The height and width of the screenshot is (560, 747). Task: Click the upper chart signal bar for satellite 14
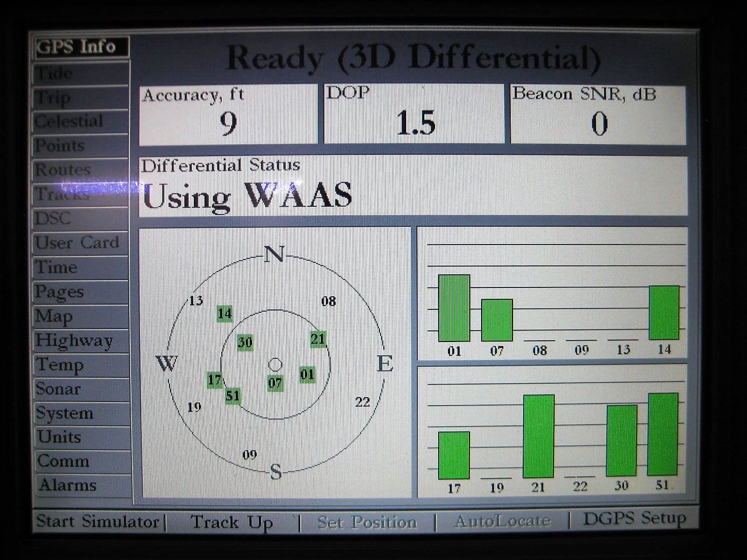tap(664, 313)
